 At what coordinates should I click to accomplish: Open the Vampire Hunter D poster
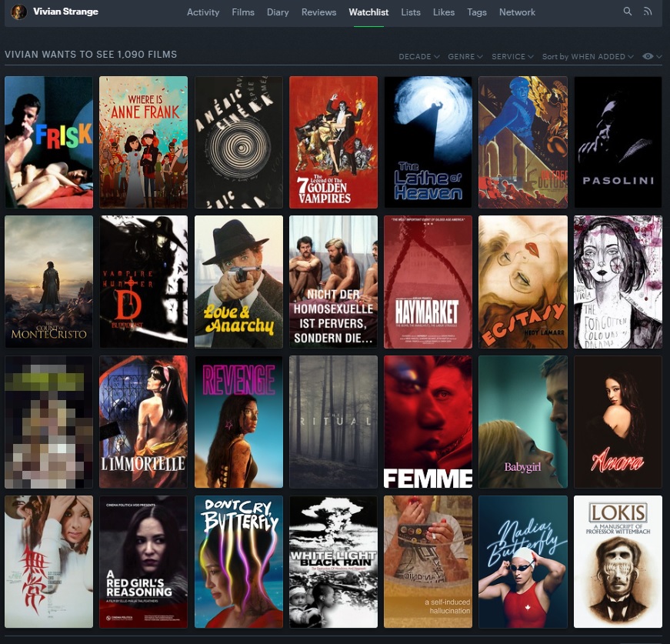point(144,282)
